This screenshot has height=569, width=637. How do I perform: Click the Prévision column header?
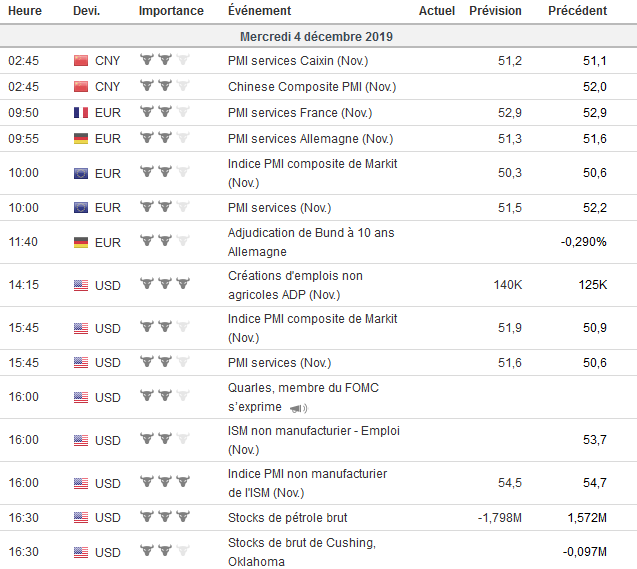tap(495, 11)
